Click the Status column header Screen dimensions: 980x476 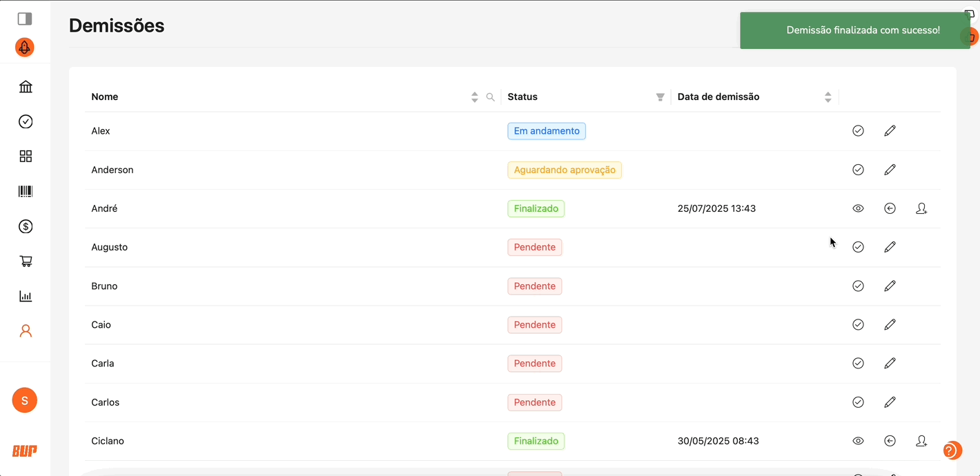[522, 97]
